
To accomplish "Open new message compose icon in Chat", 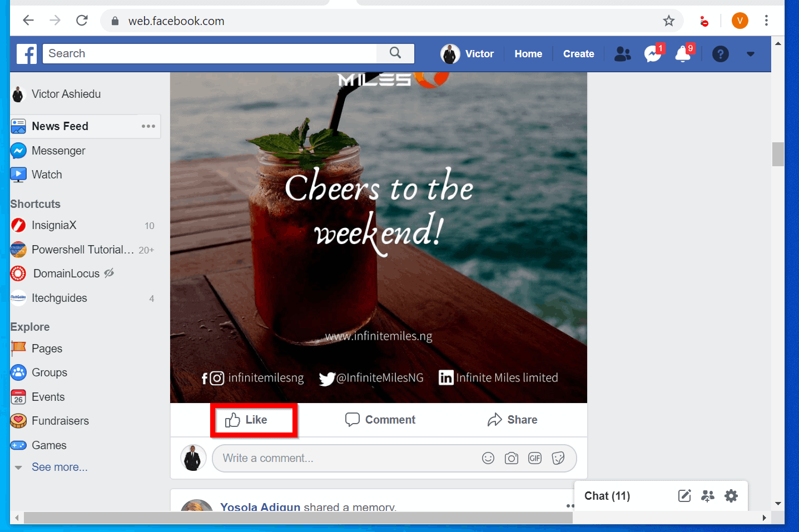I will 684,495.
